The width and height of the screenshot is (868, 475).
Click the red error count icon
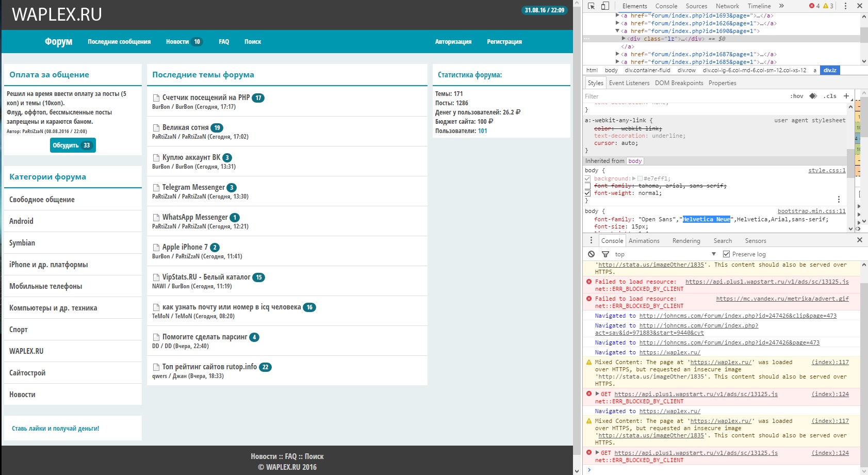click(x=812, y=6)
